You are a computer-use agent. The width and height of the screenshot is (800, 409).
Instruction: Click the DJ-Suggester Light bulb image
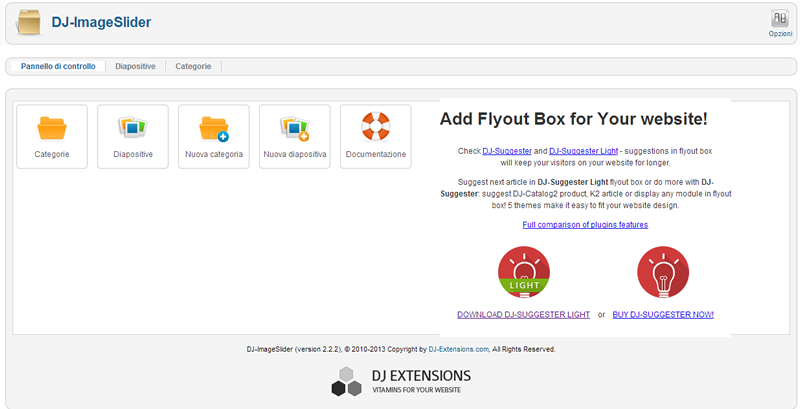coord(523,272)
